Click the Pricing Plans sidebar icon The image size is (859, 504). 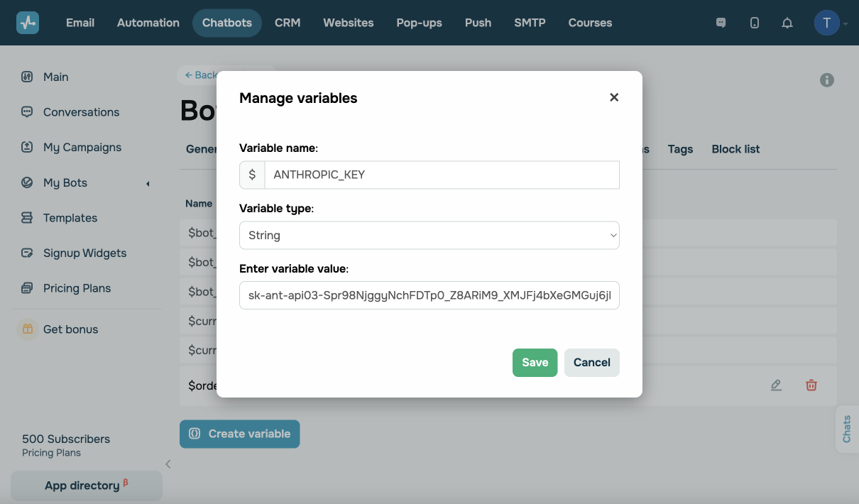coord(27,288)
